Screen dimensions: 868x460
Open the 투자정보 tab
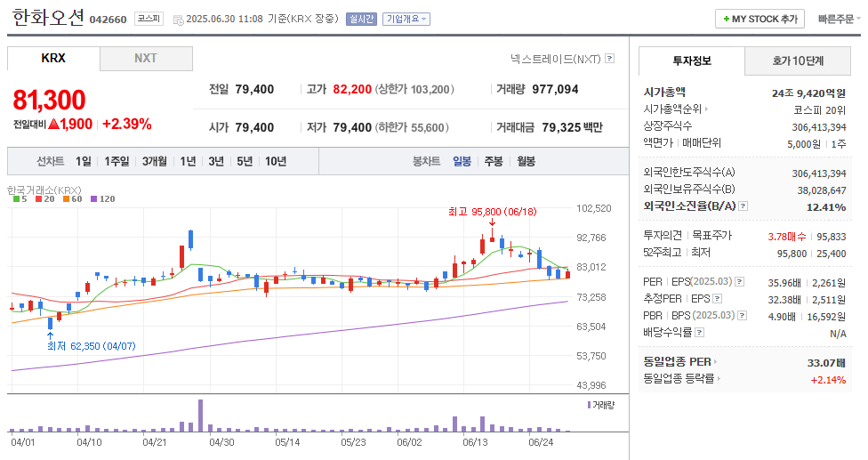[x=691, y=61]
